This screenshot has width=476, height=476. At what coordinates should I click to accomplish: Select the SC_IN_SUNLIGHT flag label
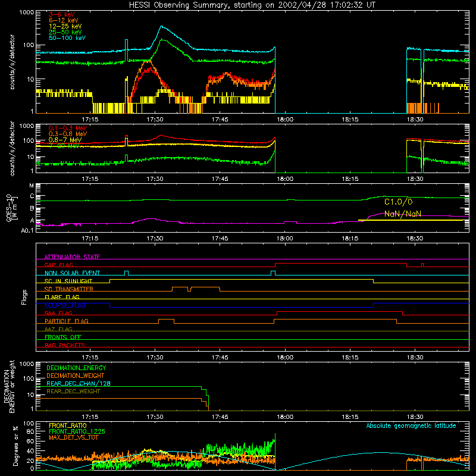[x=68, y=281]
